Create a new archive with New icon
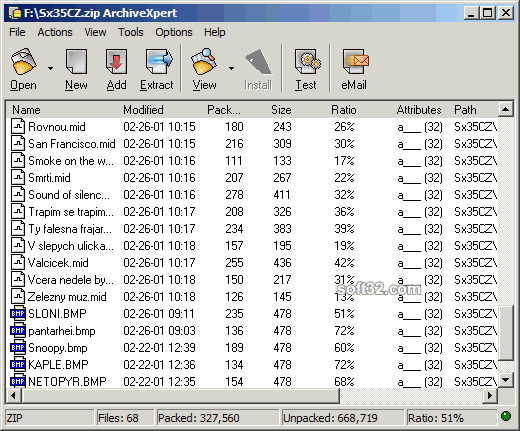The height and width of the screenshot is (431, 520). (x=76, y=61)
